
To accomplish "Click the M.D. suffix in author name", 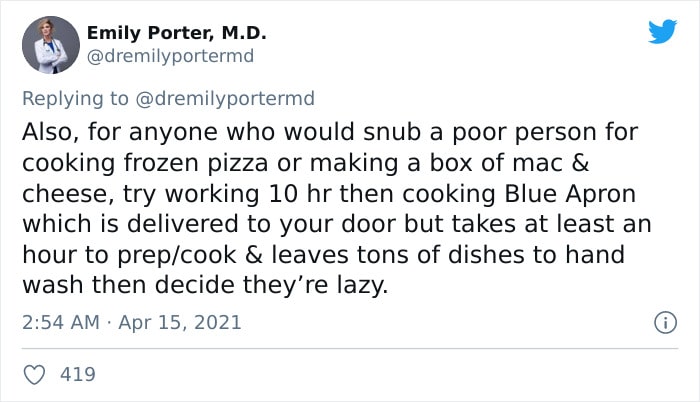I will pyautogui.click(x=244, y=33).
